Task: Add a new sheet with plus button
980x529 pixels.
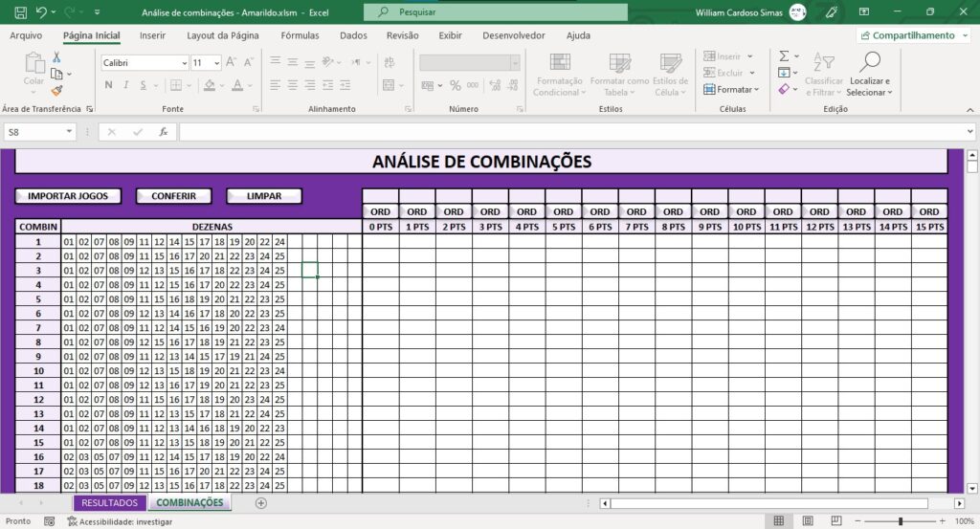Action: click(261, 503)
